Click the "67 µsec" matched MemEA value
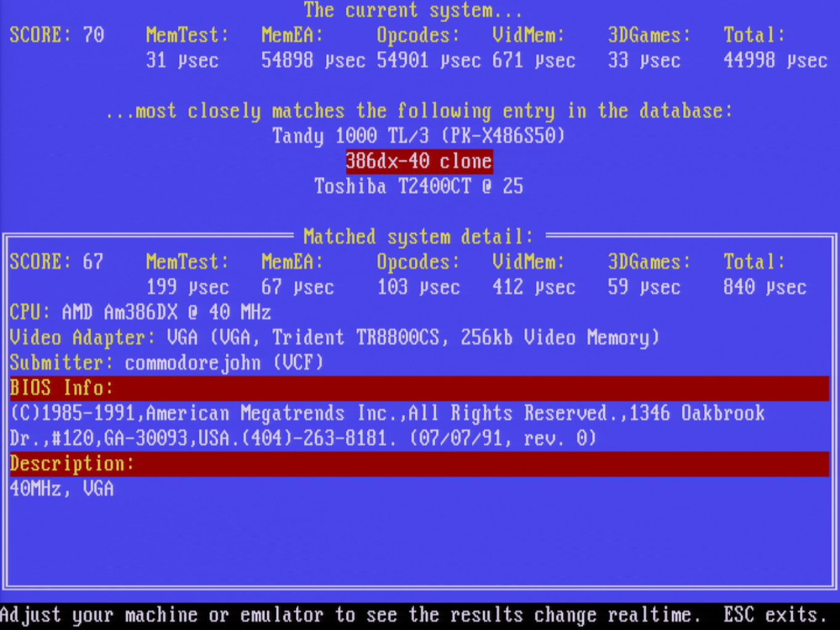This screenshot has width=840, height=630. coord(298,287)
